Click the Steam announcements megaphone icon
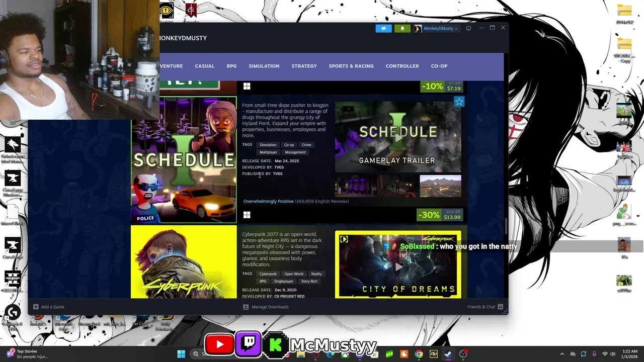This screenshot has width=644, height=362. point(383,28)
